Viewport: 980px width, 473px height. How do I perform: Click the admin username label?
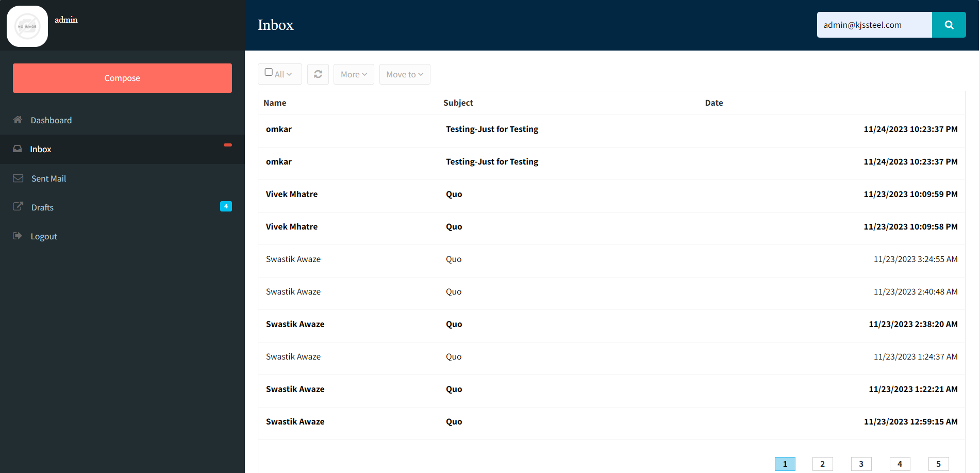[x=66, y=20]
